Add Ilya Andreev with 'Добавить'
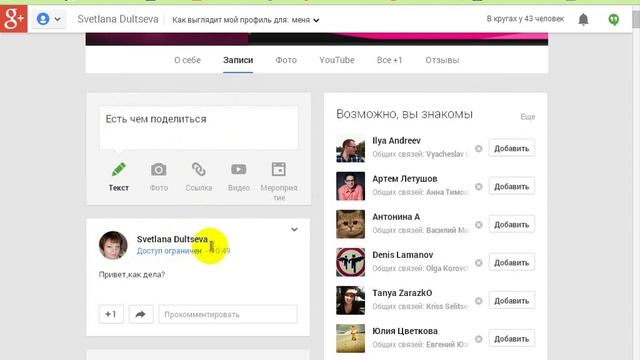The image size is (640, 360). coord(511,148)
